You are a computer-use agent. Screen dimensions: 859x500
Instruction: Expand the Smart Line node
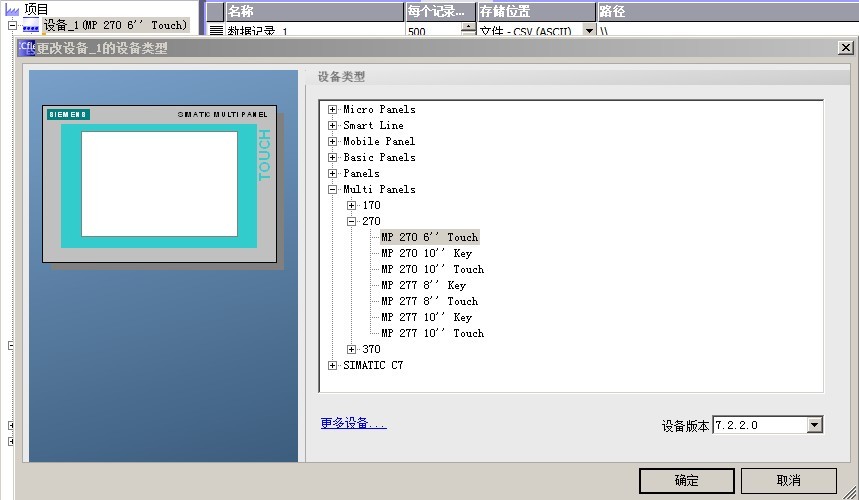pyautogui.click(x=332, y=125)
